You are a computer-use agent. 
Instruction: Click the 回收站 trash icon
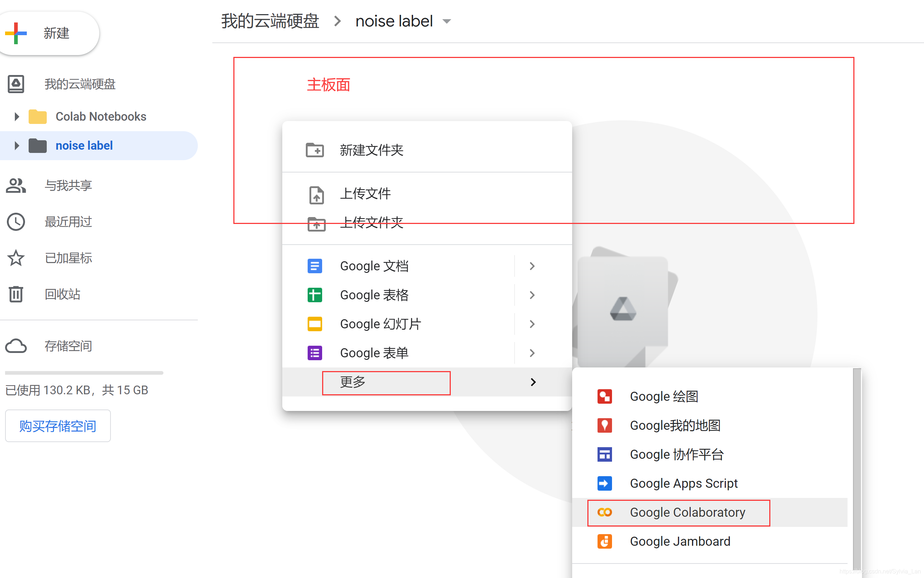click(x=16, y=294)
